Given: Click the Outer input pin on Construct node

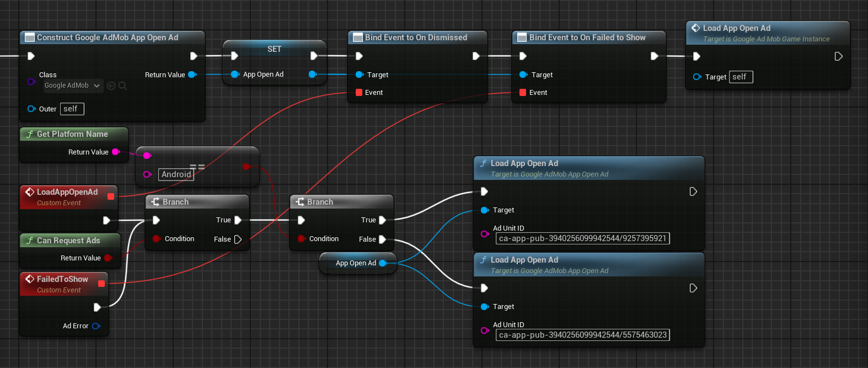Looking at the screenshot, I should pyautogui.click(x=31, y=109).
